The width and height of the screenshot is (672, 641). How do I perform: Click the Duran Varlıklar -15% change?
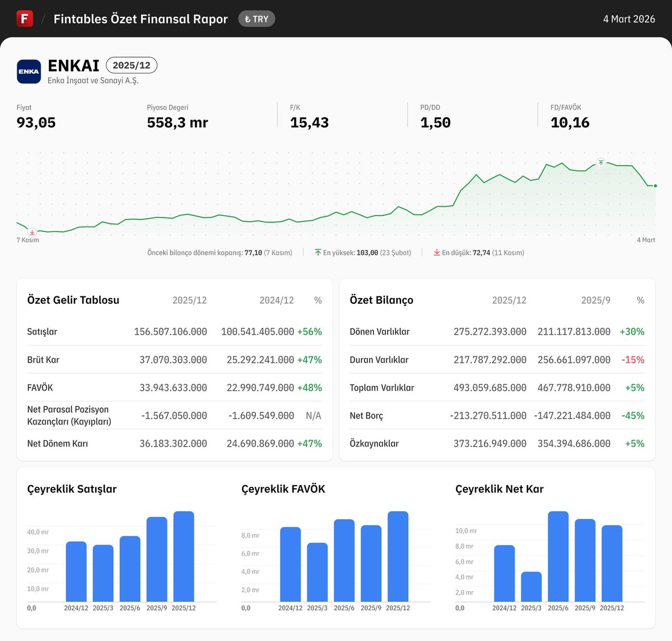coord(633,360)
